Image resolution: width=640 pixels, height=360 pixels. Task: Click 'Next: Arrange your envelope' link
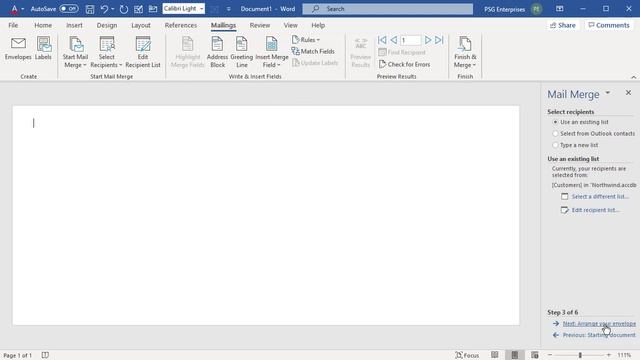(599, 323)
